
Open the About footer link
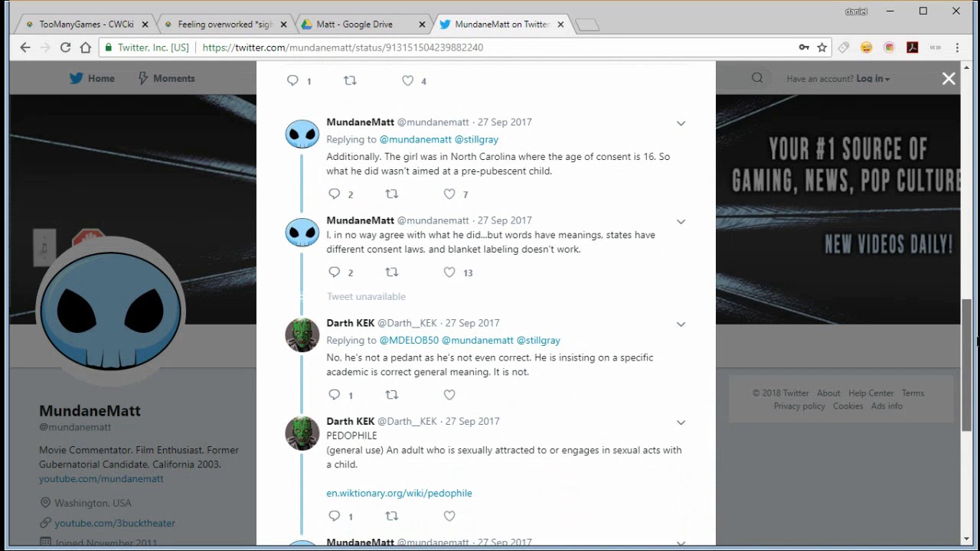pos(828,393)
